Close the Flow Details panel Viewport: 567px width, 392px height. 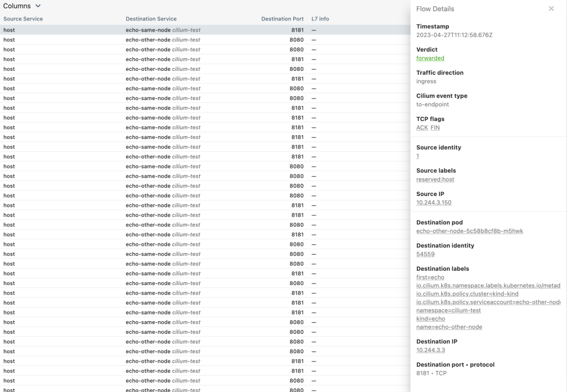551,9
